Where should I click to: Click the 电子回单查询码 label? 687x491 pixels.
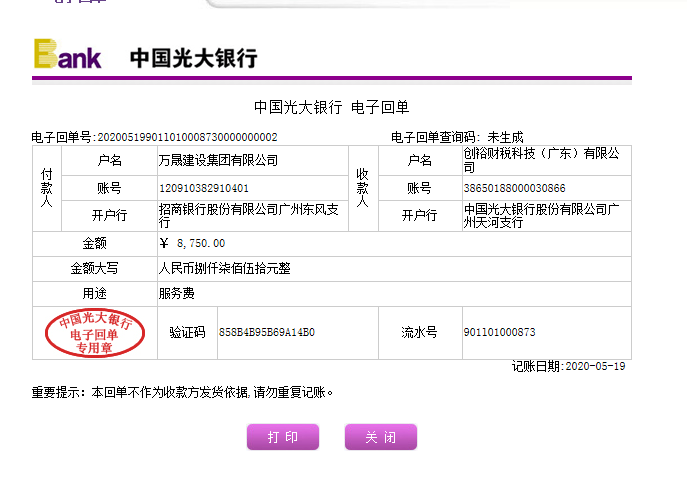pyautogui.click(x=436, y=138)
